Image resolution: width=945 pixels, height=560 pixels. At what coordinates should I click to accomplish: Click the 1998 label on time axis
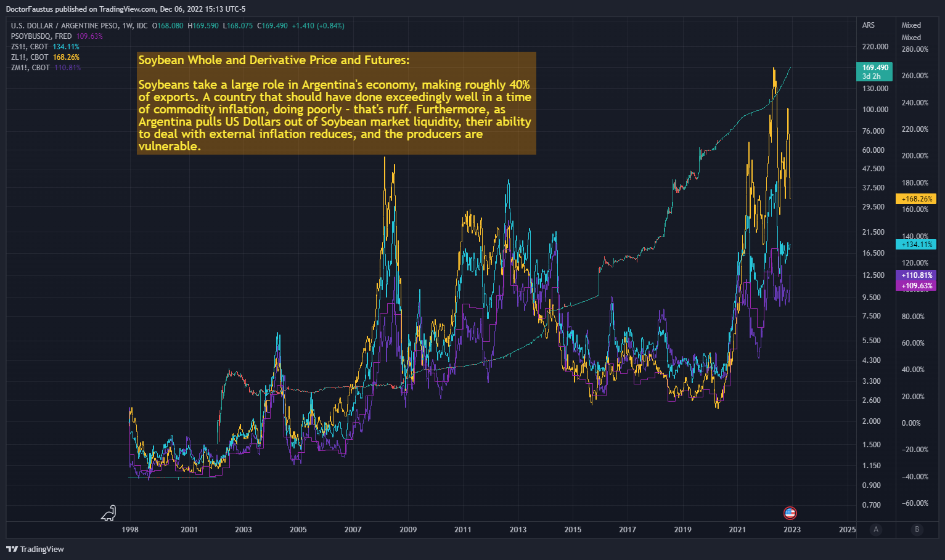click(x=130, y=529)
